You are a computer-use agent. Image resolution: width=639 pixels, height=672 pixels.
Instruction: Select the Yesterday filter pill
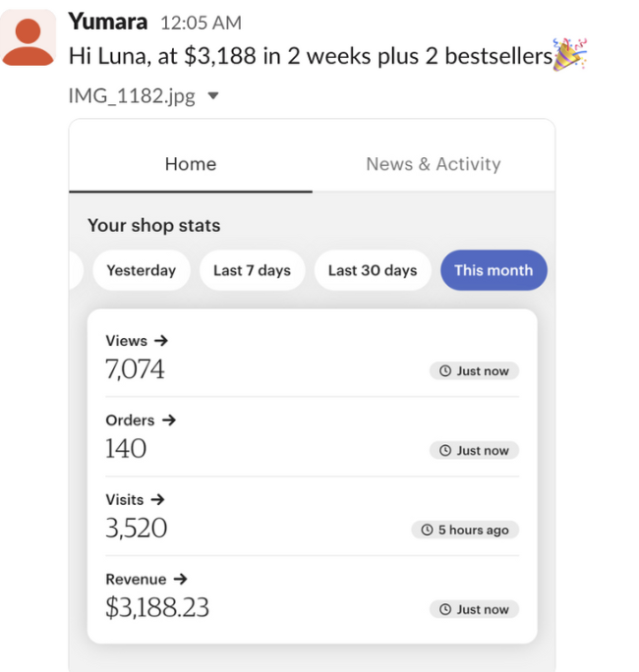141,270
